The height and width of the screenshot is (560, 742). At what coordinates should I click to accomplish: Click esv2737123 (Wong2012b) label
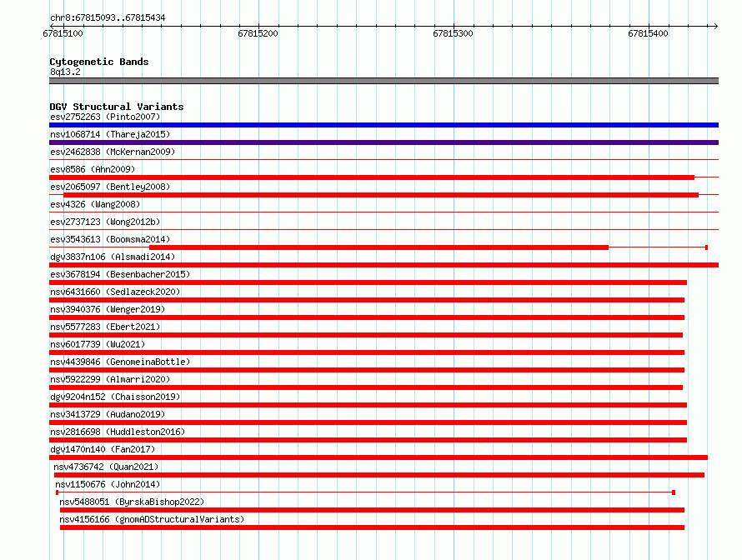[x=105, y=222]
